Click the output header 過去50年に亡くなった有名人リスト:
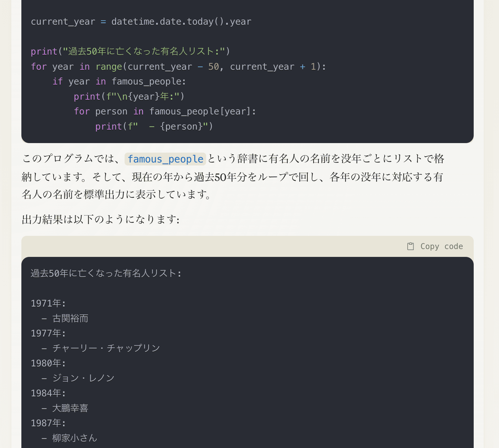Screen dimensions: 499x448 point(106,274)
